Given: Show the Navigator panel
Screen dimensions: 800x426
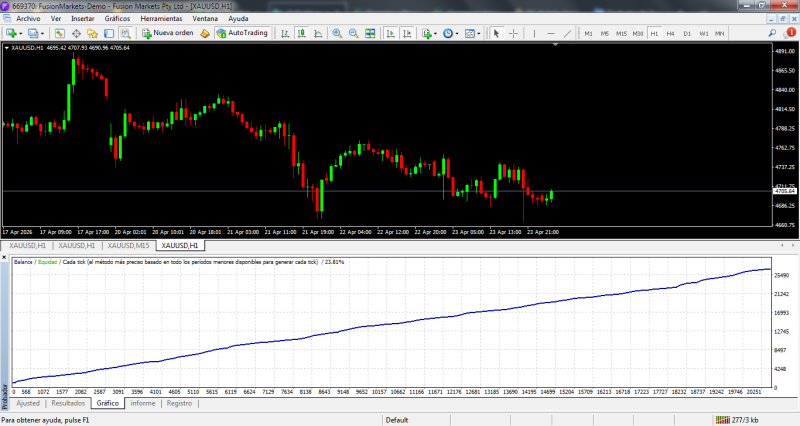Looking at the screenshot, I should pyautogui.click(x=92, y=33).
